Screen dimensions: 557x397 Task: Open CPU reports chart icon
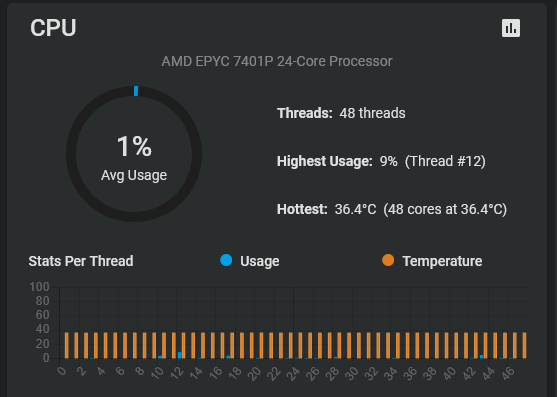tap(511, 28)
